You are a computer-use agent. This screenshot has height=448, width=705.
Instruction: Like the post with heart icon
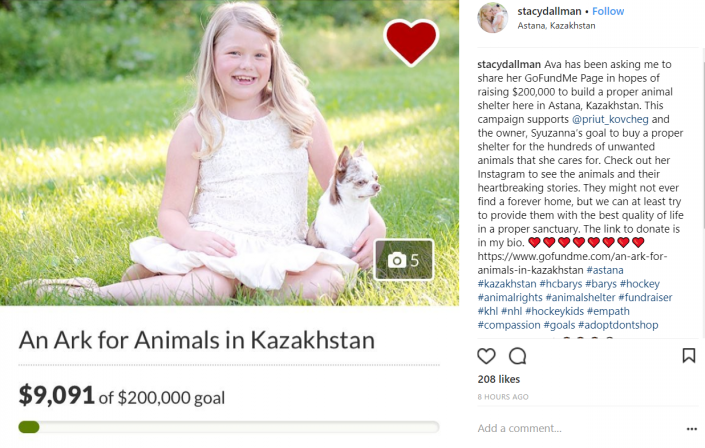click(486, 356)
